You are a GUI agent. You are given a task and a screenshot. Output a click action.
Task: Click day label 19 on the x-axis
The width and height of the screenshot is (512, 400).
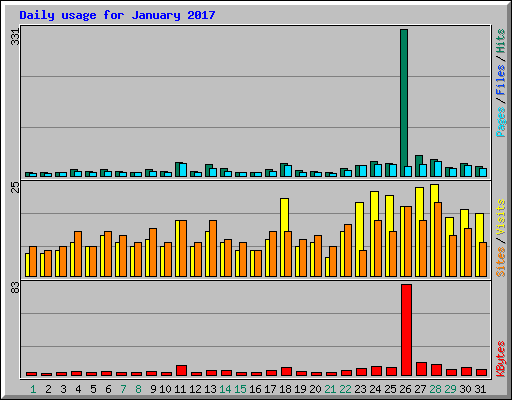point(300,389)
